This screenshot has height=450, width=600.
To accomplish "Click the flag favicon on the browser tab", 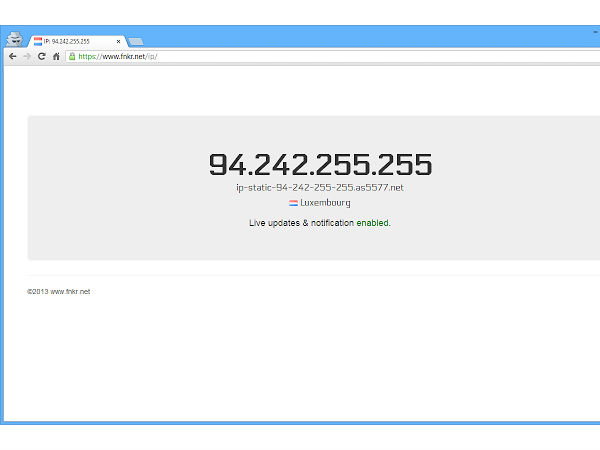I will (39, 42).
